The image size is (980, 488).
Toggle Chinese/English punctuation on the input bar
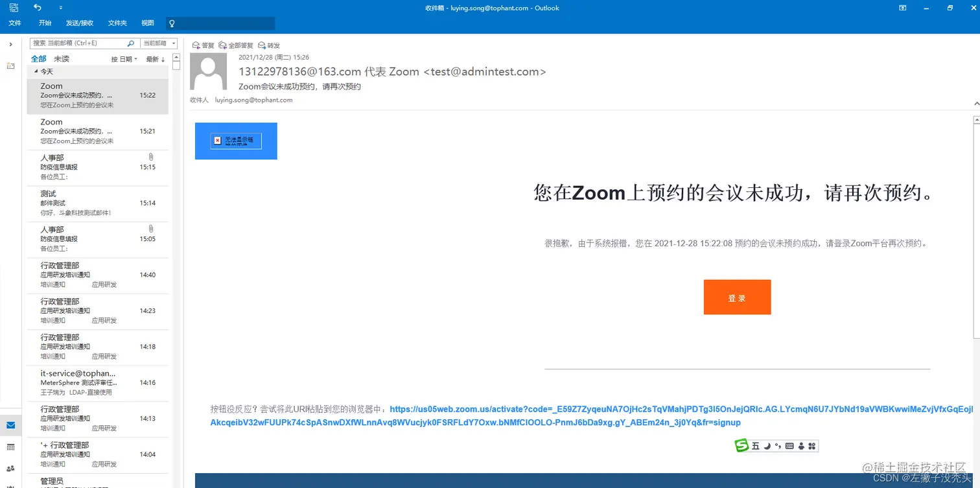777,445
